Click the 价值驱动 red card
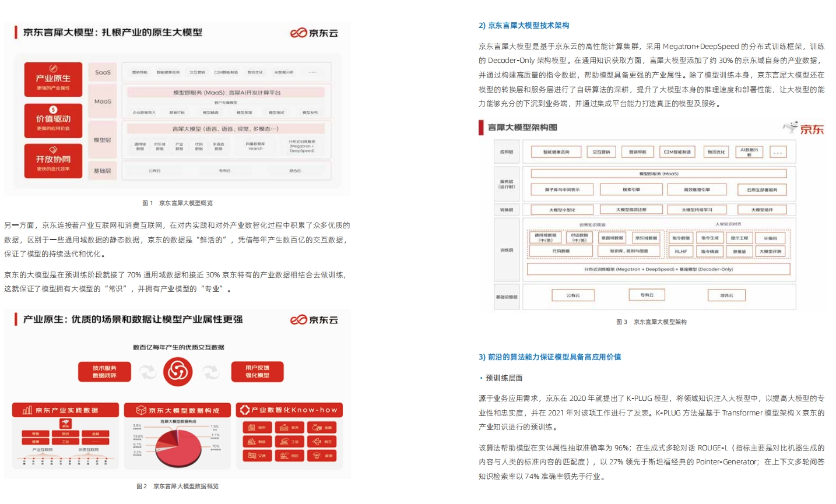This screenshot has width=836, height=504. click(53, 121)
